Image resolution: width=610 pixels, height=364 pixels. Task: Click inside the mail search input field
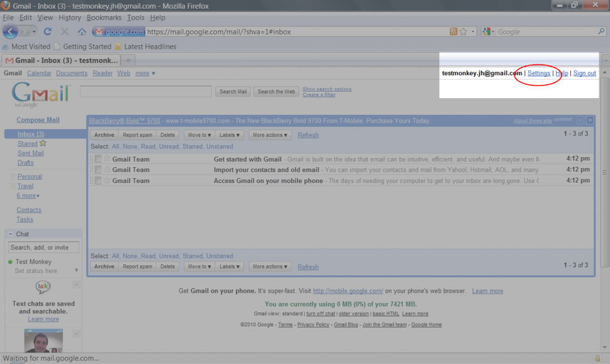pos(145,91)
